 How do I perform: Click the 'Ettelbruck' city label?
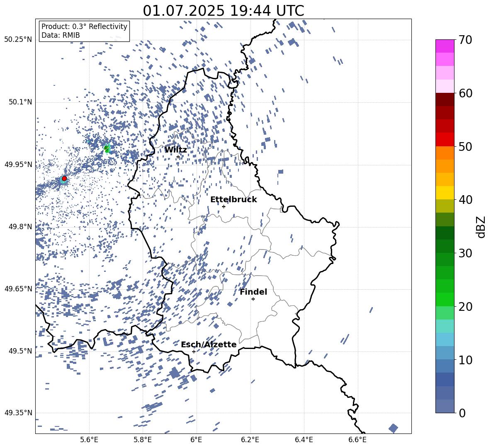233,200
